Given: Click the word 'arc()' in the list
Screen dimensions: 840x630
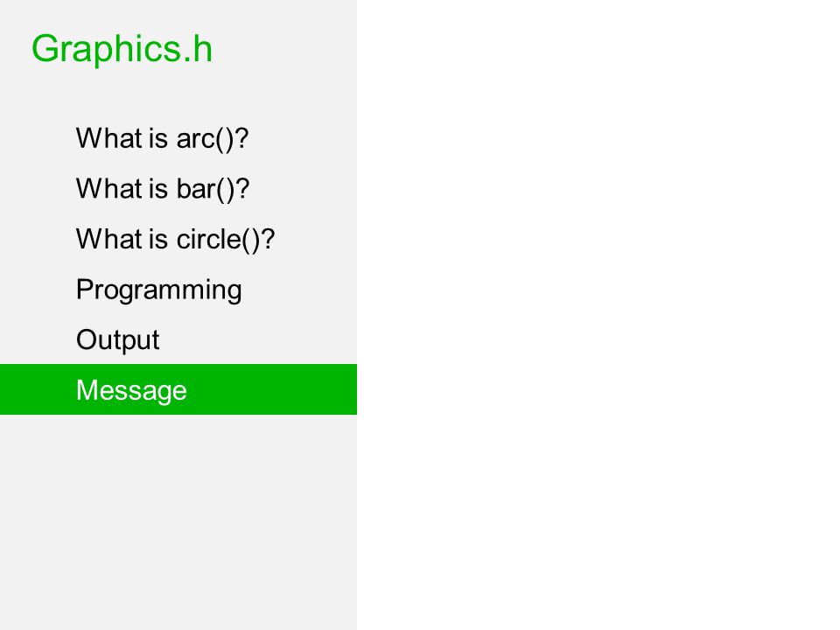Looking at the screenshot, I should tap(205, 139).
